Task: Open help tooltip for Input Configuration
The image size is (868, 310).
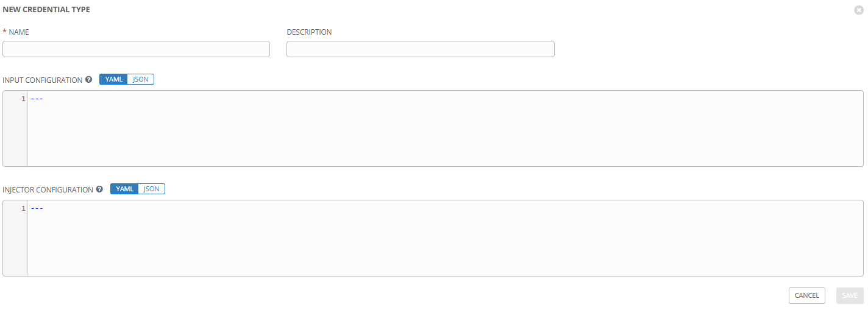Action: [89, 80]
